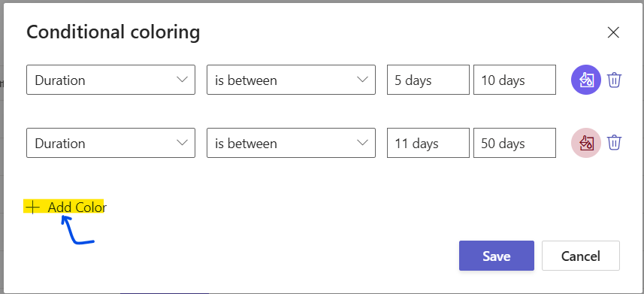Image resolution: width=644 pixels, height=294 pixels.
Task: Open the first rule's Duration dropdown
Action: [110, 80]
